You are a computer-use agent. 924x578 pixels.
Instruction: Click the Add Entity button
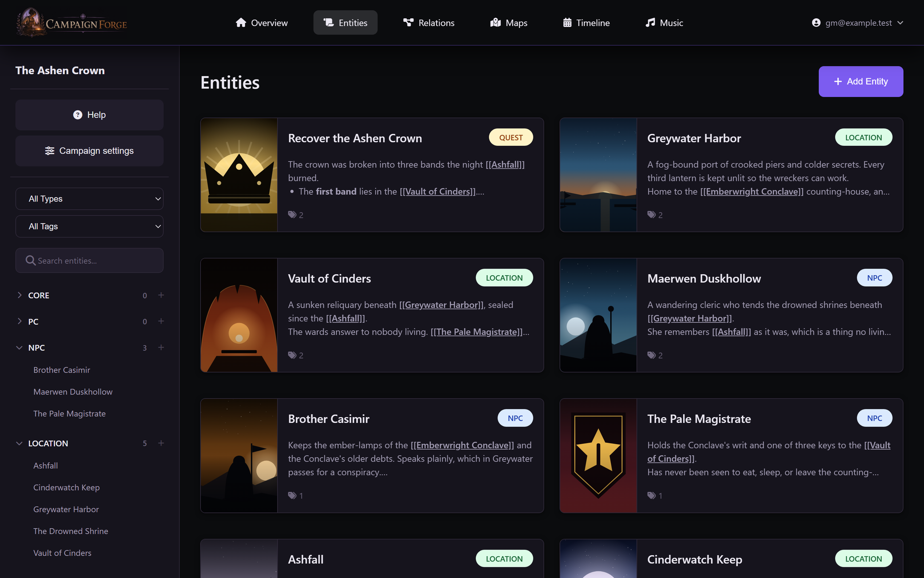coord(861,81)
